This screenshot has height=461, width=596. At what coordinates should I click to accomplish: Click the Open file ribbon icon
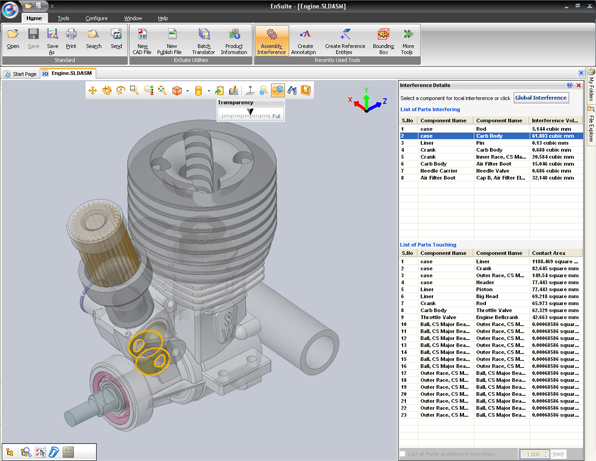(13, 39)
